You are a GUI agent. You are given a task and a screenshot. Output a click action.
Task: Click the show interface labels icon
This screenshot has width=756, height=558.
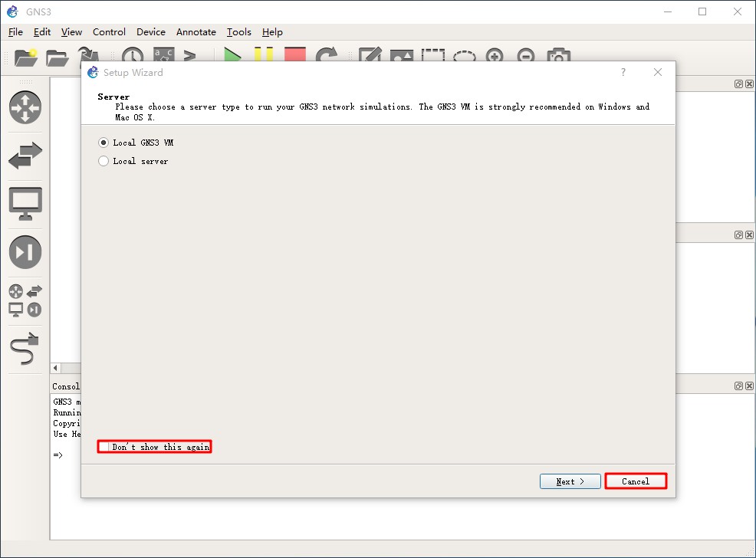coord(163,54)
